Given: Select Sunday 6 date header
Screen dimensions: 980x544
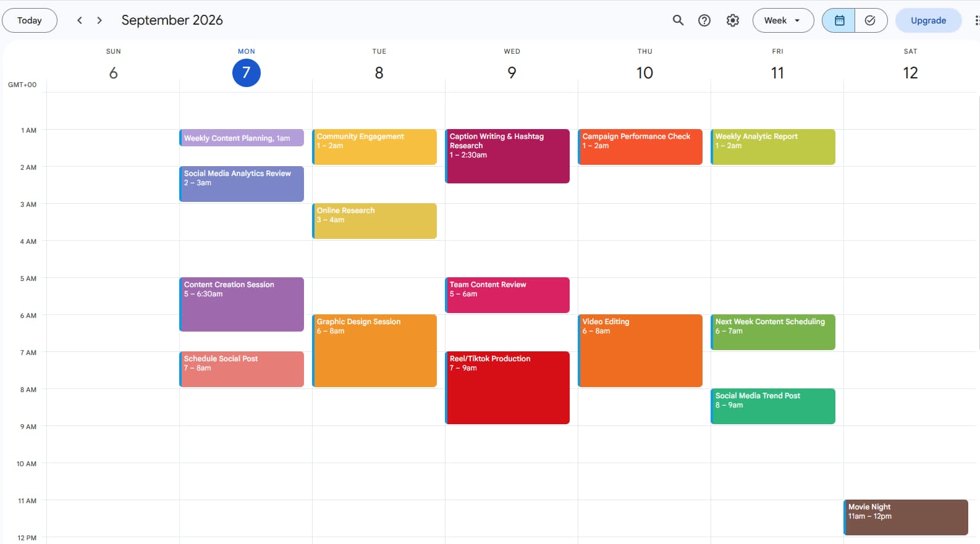Looking at the screenshot, I should point(113,73).
